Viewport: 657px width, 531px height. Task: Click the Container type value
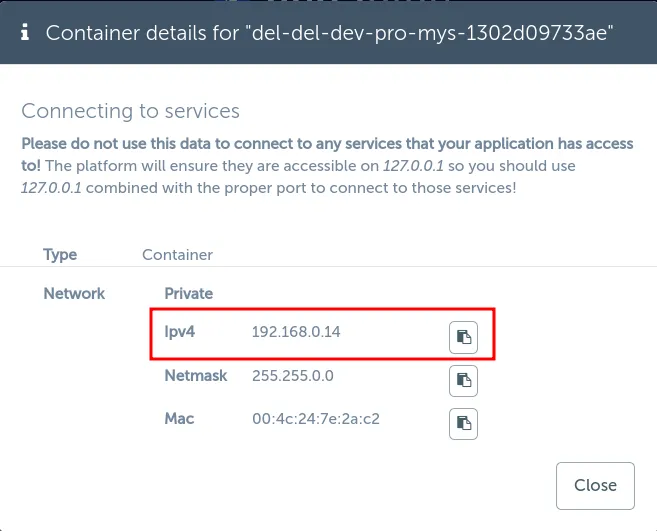(x=177, y=255)
